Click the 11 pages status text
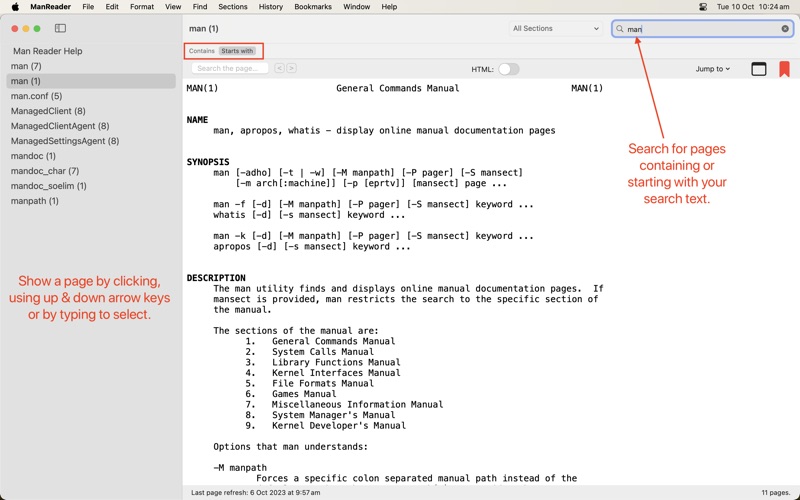The height and width of the screenshot is (500, 800). click(776, 493)
